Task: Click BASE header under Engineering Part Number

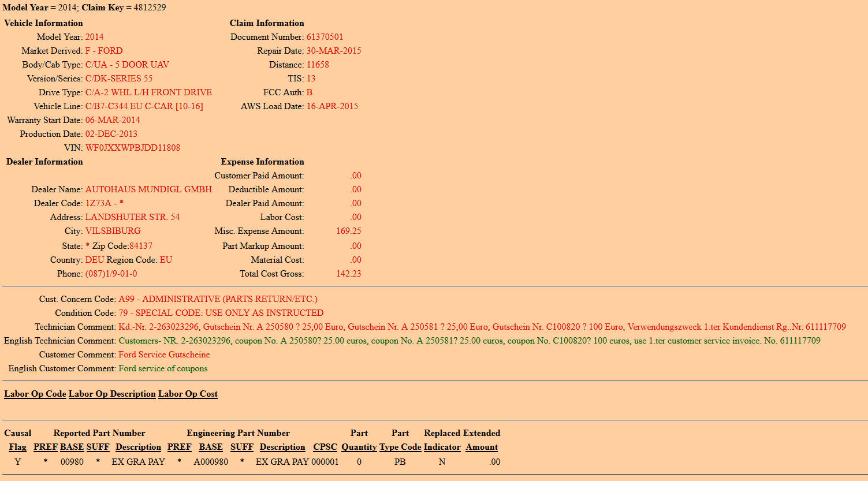Action: point(211,447)
